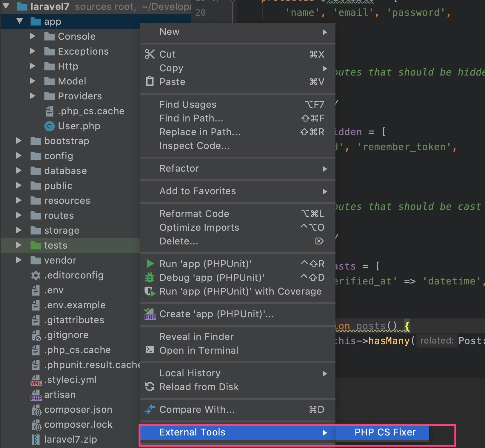Image resolution: width=485 pixels, height=448 pixels.
Task: Choose Copy from the context menu
Action: 238,68
